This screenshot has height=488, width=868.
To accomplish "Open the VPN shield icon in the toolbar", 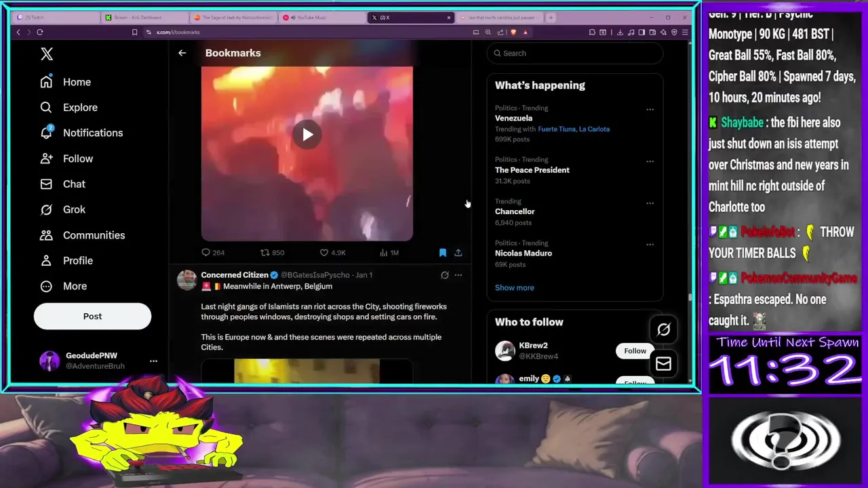I will (x=674, y=32).
